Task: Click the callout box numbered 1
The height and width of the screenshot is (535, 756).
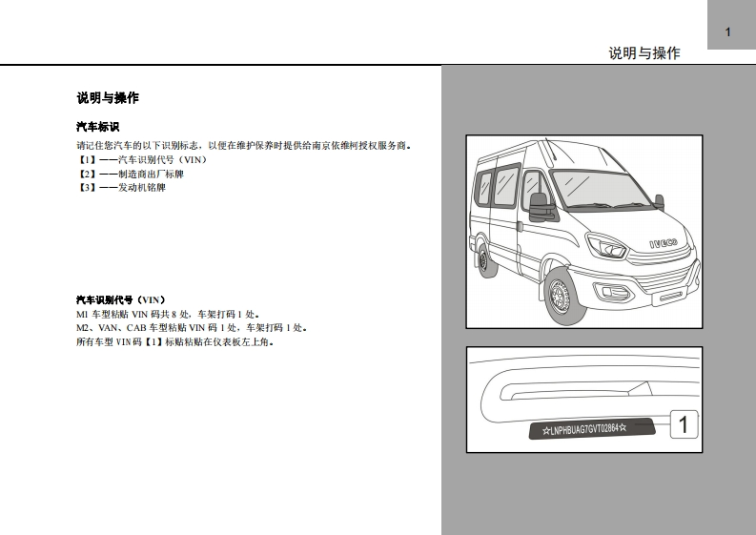Action: click(684, 424)
